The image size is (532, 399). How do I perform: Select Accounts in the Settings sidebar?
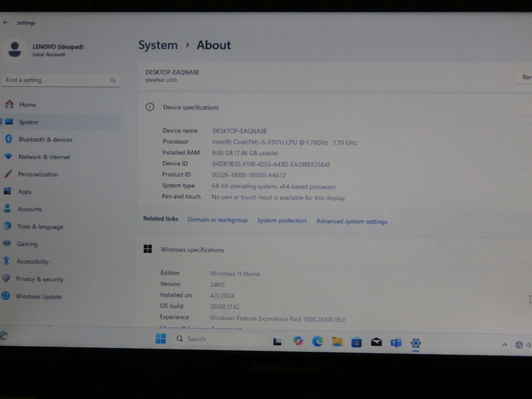pyautogui.click(x=29, y=209)
